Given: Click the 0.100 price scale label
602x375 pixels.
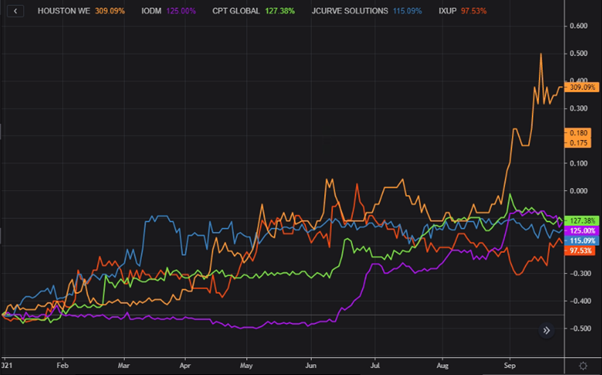Looking at the screenshot, I should [579, 163].
